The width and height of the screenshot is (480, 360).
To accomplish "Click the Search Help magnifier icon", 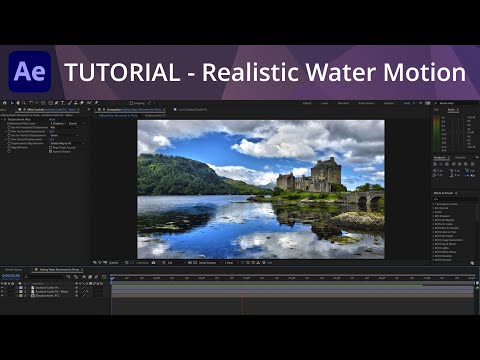I will 435,103.
